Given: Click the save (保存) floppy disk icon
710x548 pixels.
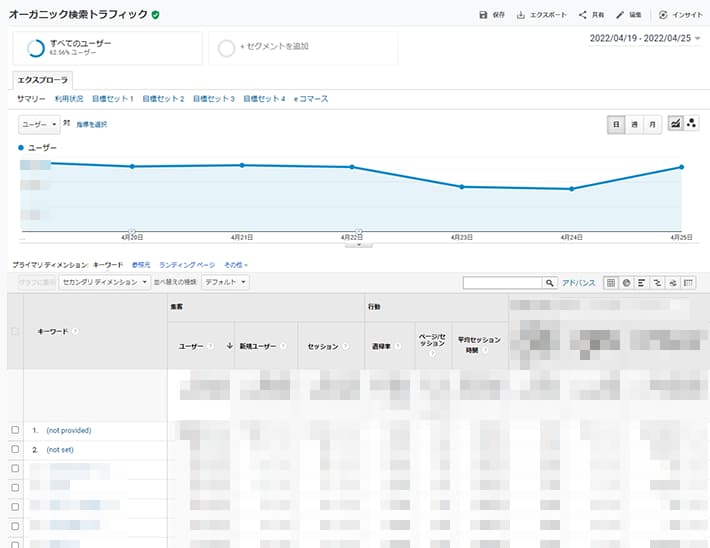Looking at the screenshot, I should 483,15.
